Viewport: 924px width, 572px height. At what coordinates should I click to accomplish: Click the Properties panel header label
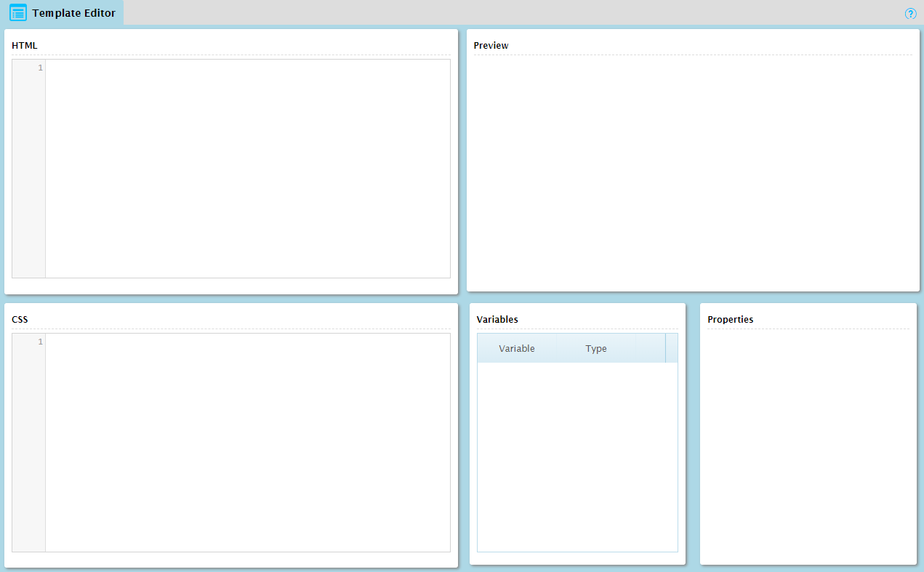click(x=730, y=319)
